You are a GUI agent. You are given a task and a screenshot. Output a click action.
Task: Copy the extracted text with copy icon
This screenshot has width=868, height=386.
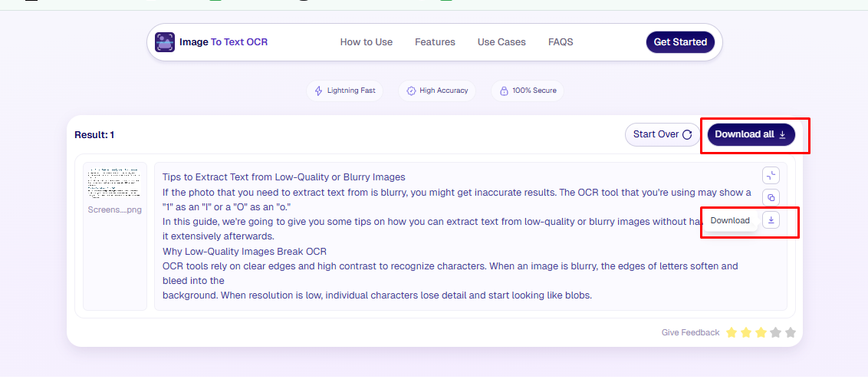[x=771, y=196]
